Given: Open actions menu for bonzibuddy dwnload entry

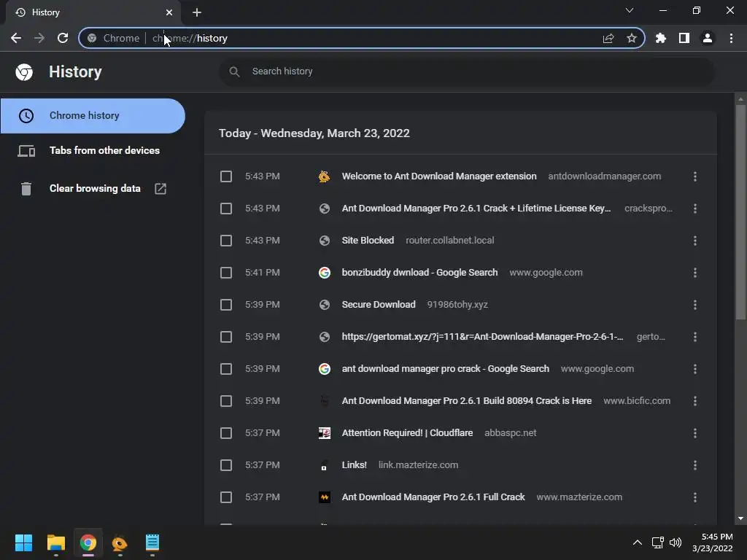Looking at the screenshot, I should 695,273.
